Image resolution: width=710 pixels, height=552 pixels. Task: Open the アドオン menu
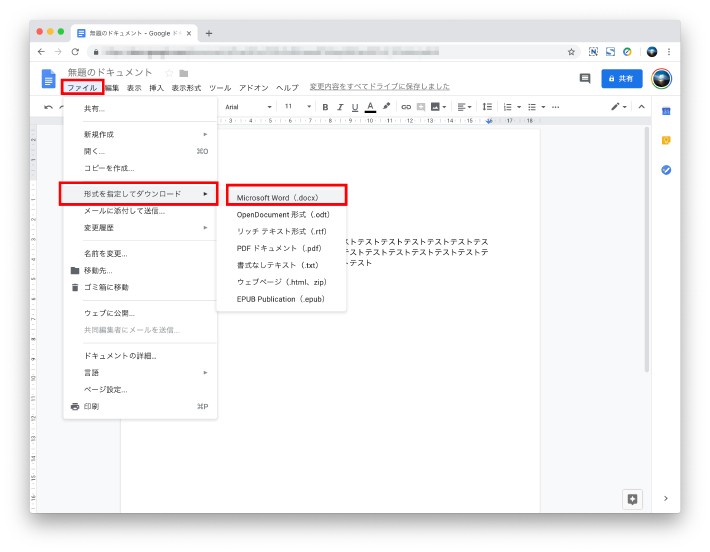click(x=254, y=88)
